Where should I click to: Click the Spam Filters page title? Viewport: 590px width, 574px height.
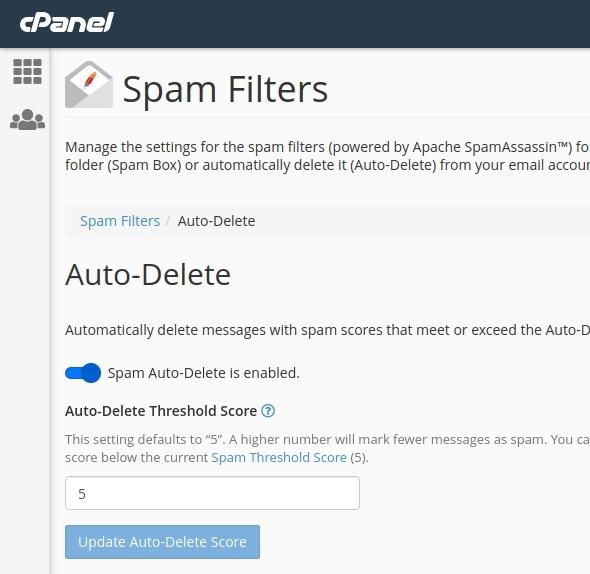click(x=225, y=89)
